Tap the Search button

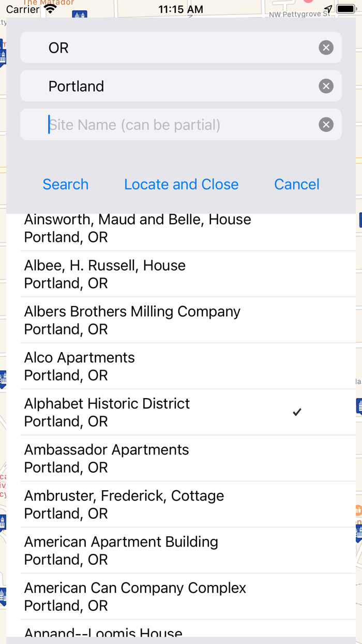point(66,184)
